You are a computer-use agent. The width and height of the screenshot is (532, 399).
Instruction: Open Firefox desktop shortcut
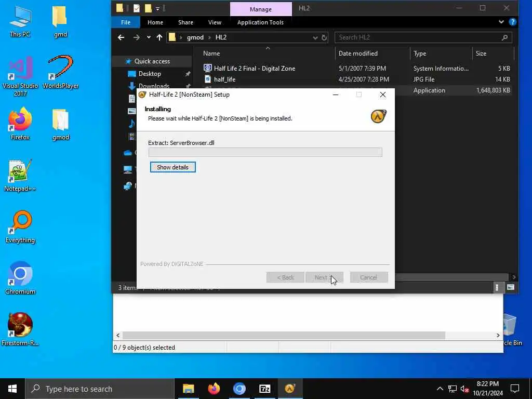[x=20, y=124]
